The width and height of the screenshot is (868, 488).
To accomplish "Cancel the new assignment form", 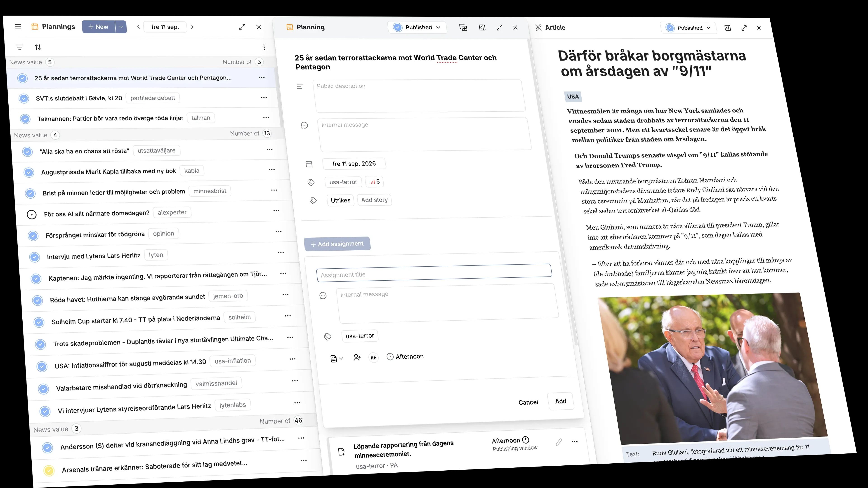I will [x=528, y=402].
